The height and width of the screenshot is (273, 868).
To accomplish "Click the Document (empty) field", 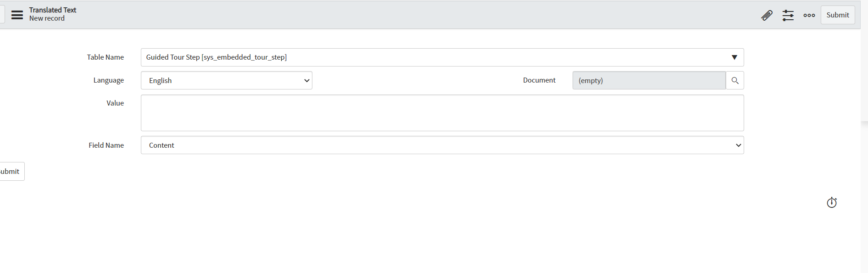I will pyautogui.click(x=649, y=80).
